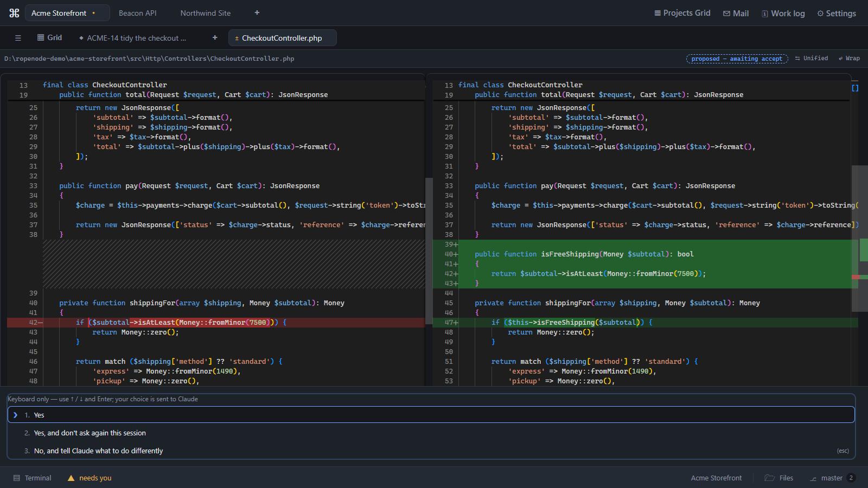Click the 'needs you' status label
Image resolution: width=868 pixels, height=488 pixels.
[95, 478]
